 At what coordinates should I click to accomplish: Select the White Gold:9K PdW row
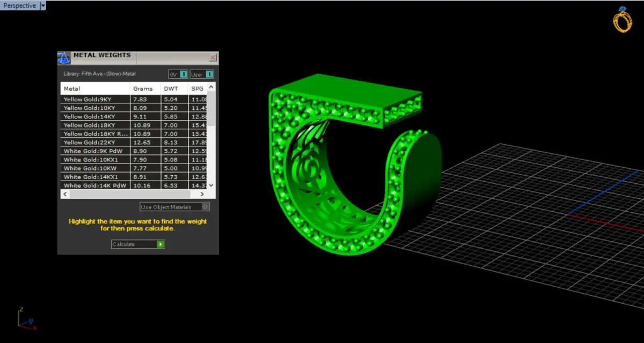click(x=134, y=151)
